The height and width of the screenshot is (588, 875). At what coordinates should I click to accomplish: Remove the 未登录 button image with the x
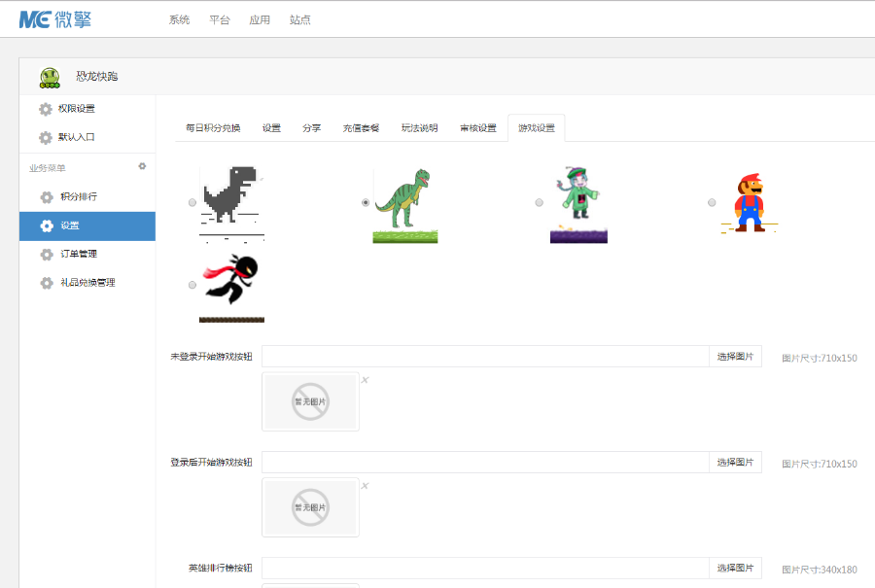click(x=365, y=379)
